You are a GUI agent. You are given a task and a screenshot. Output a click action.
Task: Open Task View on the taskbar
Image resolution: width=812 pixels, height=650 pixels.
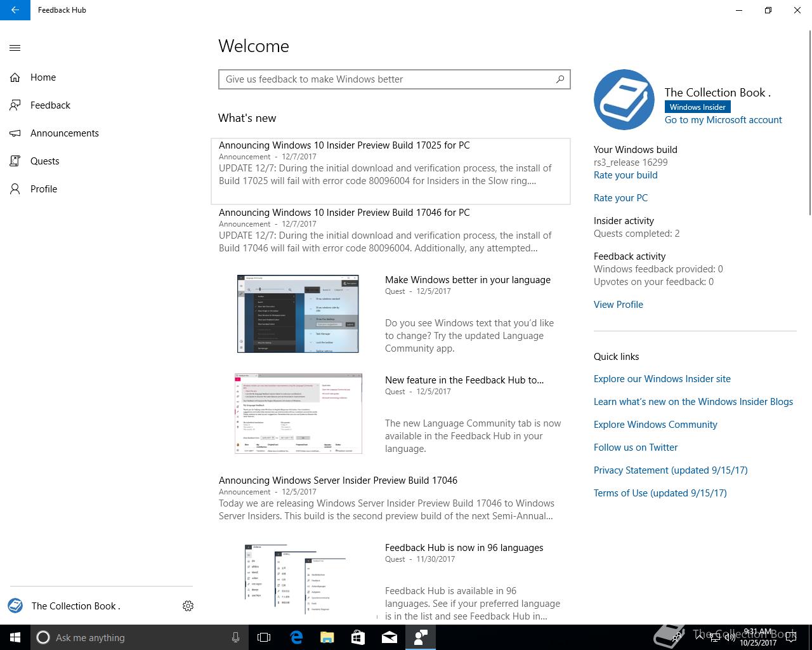(x=264, y=637)
